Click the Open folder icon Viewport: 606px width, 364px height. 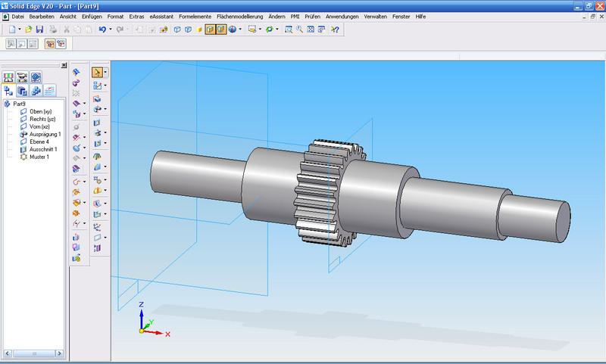pyautogui.click(x=29, y=30)
